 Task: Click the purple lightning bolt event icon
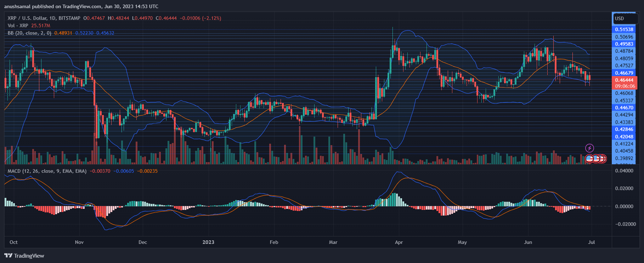point(589,148)
